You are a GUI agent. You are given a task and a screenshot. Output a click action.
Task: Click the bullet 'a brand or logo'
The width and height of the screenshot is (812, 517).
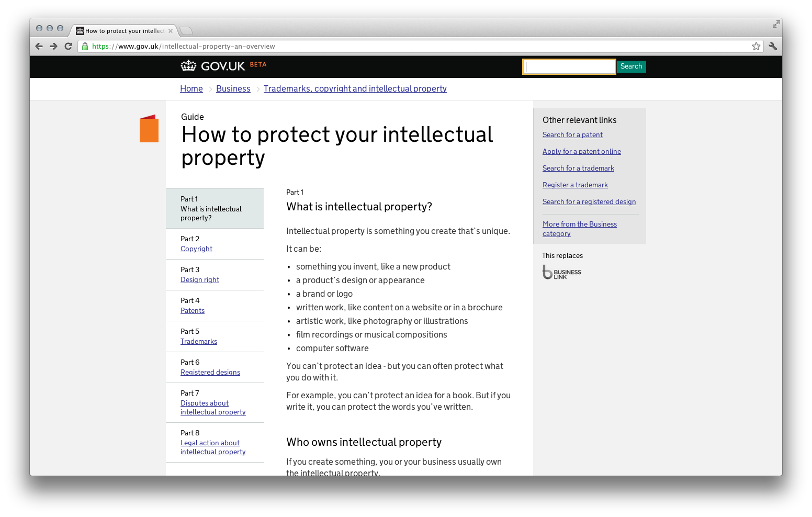coord(324,294)
